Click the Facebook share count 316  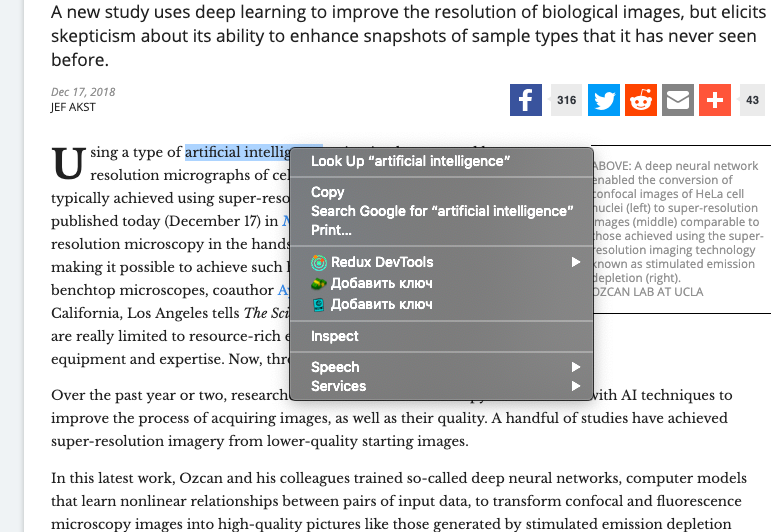[x=567, y=100]
